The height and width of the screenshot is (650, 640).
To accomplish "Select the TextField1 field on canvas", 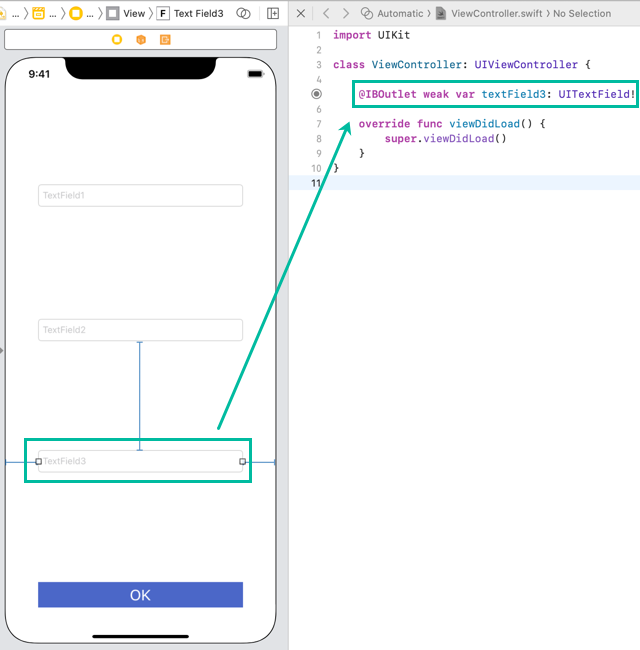I will click(x=141, y=195).
